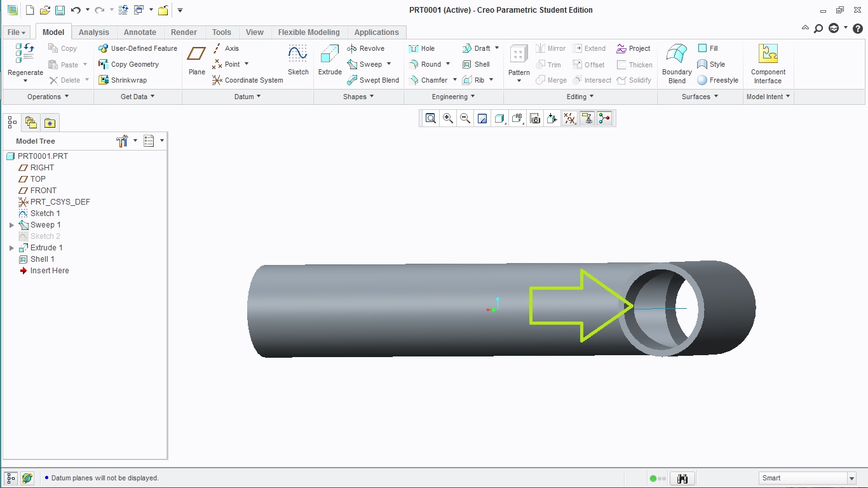The height and width of the screenshot is (488, 868).
Task: Select Sketch 1 in model tree
Action: coord(39,213)
